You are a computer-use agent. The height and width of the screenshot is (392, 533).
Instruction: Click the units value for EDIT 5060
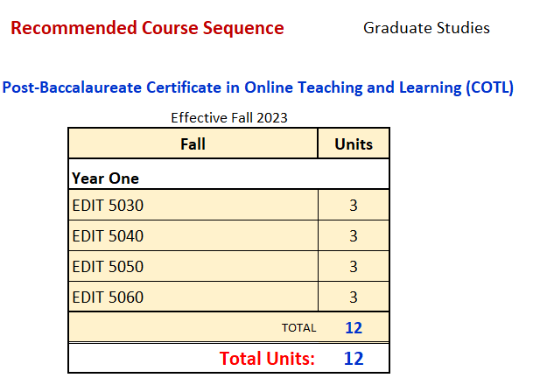pyautogui.click(x=354, y=297)
